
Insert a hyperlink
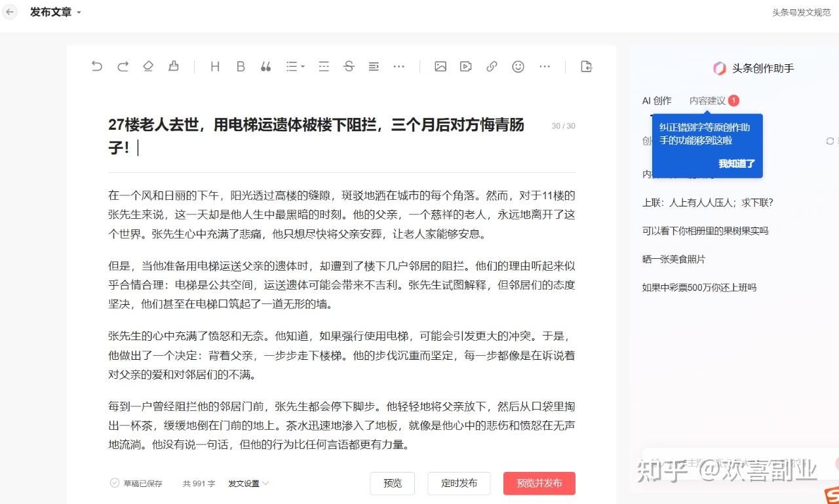click(492, 66)
